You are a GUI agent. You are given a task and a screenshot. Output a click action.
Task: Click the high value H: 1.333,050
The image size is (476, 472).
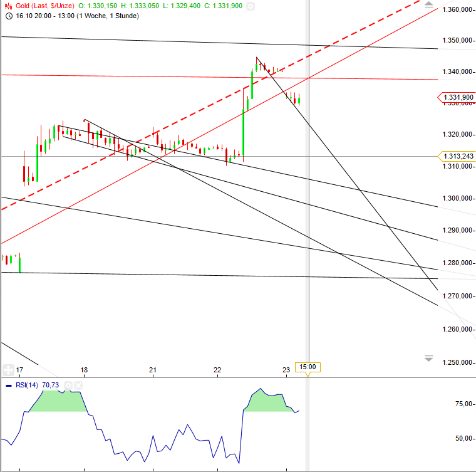click(140, 6)
